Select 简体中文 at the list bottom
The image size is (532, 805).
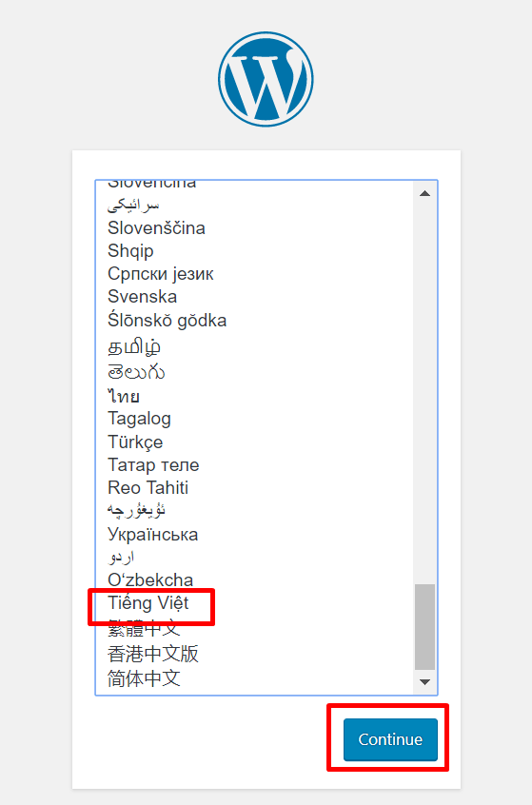[x=144, y=678]
